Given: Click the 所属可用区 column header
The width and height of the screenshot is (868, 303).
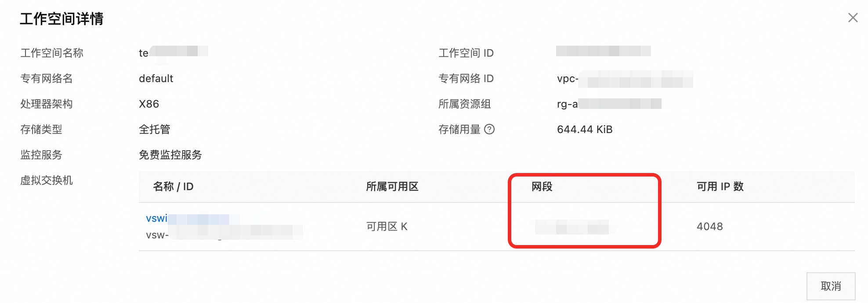Looking at the screenshot, I should (x=392, y=187).
